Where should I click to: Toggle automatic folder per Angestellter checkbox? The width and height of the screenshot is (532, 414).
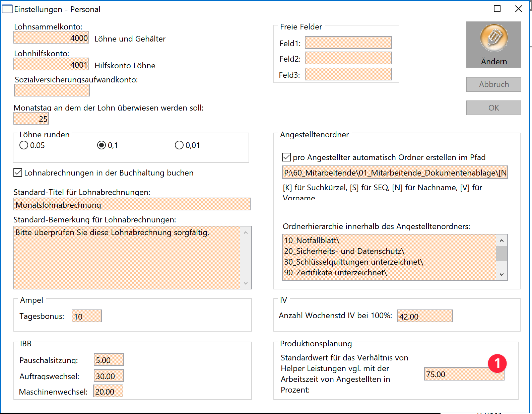pos(286,157)
